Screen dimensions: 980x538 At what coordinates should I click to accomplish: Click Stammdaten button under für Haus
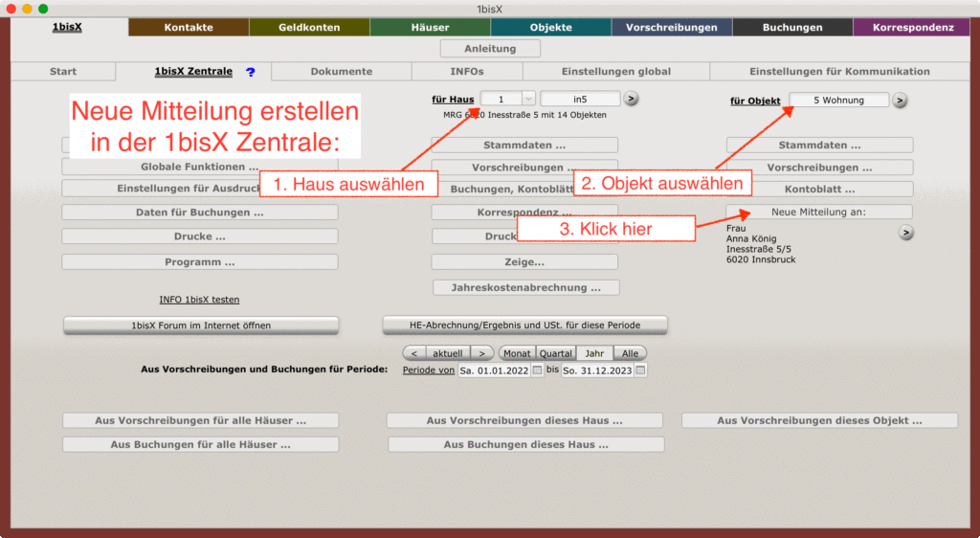[x=524, y=145]
